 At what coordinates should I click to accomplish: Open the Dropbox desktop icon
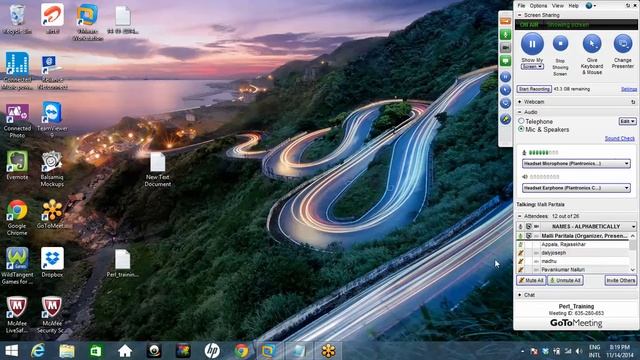click(52, 262)
